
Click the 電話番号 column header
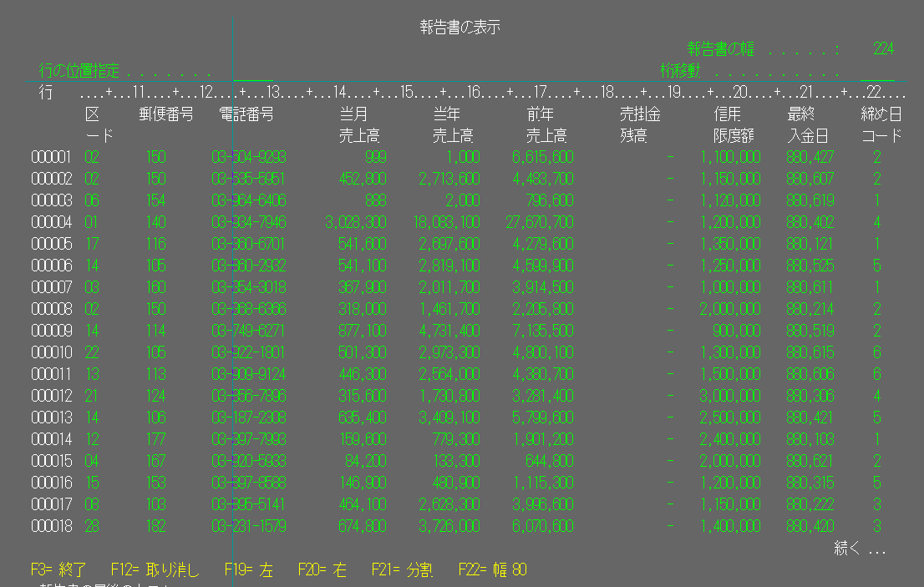246,114
